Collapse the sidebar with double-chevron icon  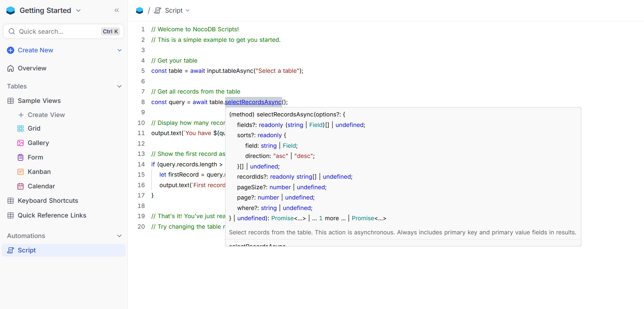117,11
